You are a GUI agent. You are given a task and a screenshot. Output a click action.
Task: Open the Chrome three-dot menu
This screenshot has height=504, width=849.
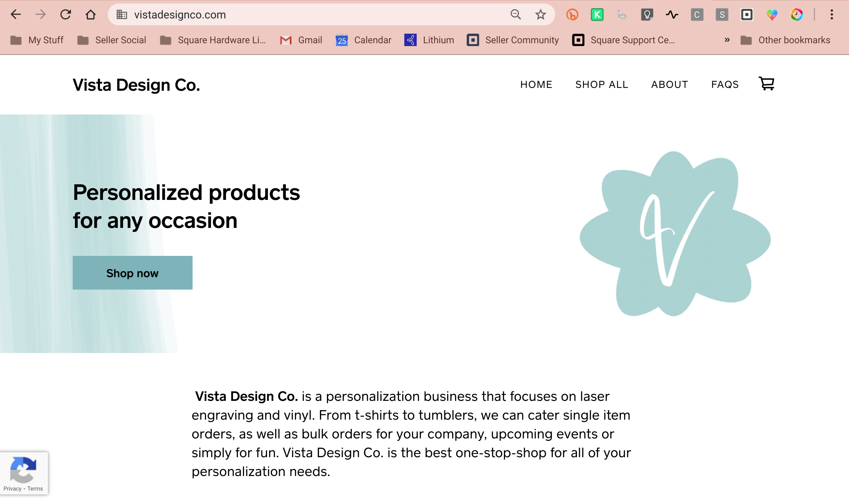(x=832, y=15)
